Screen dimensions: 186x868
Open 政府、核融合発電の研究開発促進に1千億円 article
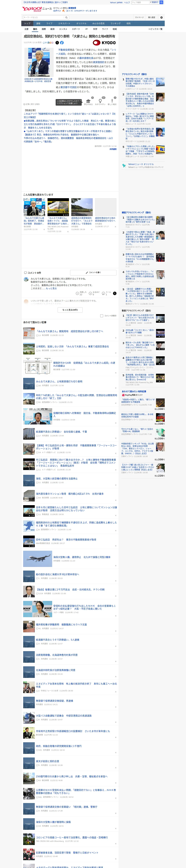[x=58, y=746]
